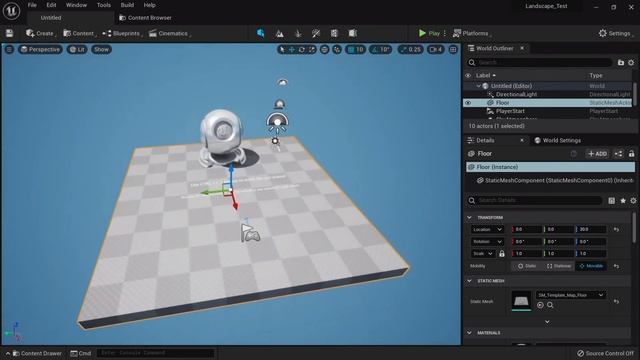Create new folder in World Outliner
The height and width of the screenshot is (360, 640).
(621, 62)
